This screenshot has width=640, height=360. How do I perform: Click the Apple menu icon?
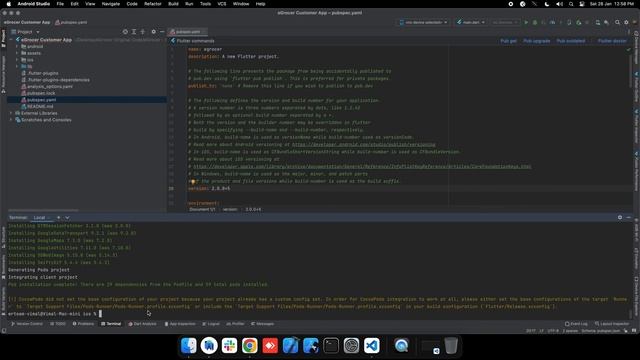[8, 4]
